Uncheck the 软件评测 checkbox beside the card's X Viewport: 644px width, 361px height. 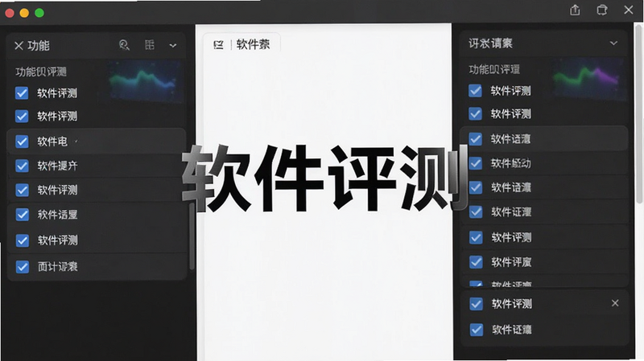click(476, 304)
